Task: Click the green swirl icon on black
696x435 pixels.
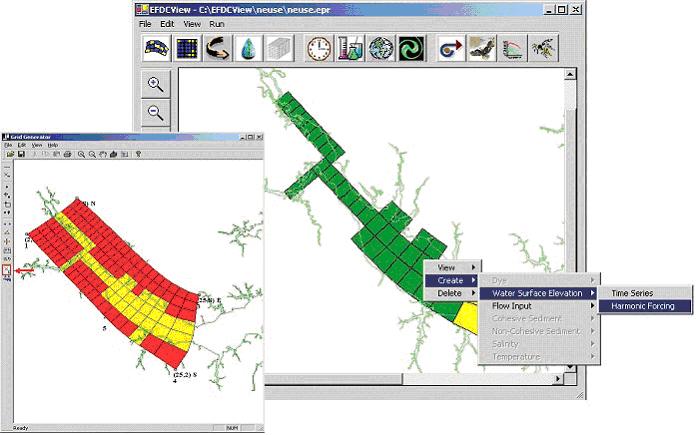Action: (411, 48)
